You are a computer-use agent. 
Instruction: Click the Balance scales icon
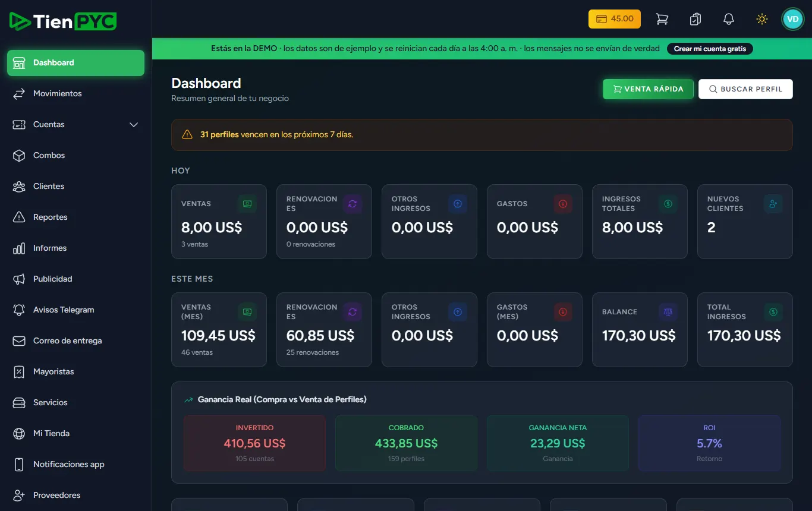[668, 312]
